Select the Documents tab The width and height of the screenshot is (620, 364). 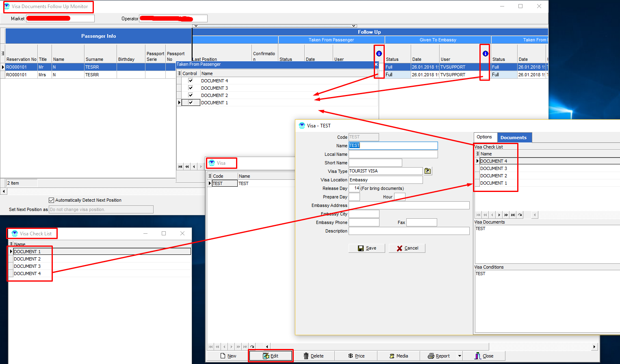point(514,138)
